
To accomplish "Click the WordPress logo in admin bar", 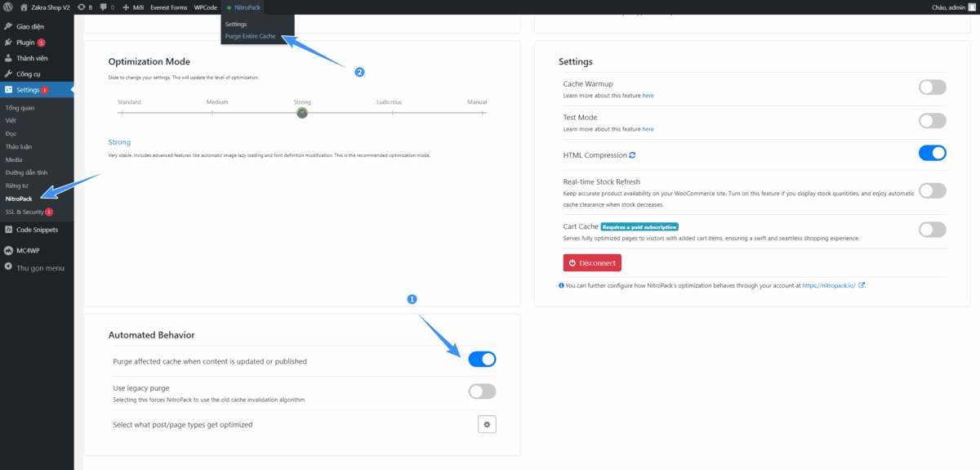I will [x=8, y=7].
